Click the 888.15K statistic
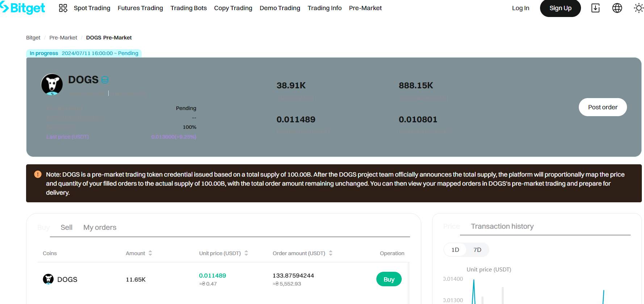The height and width of the screenshot is (304, 644). (416, 85)
